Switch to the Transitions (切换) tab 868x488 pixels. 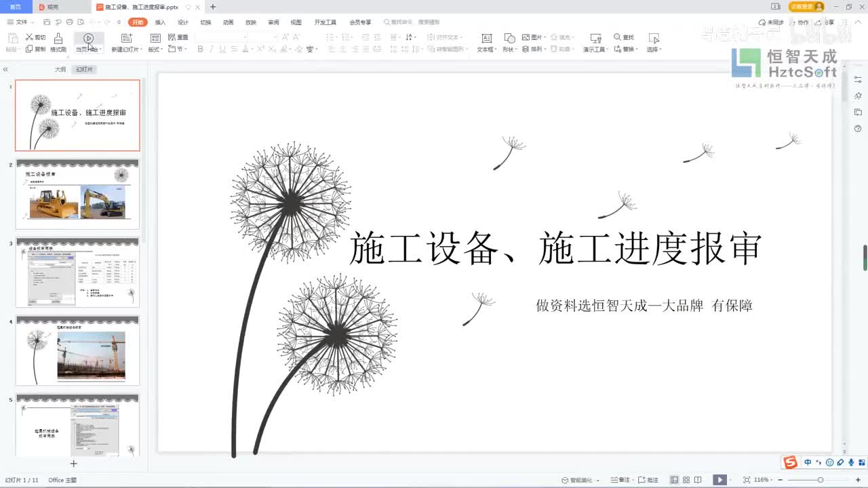[x=205, y=22]
